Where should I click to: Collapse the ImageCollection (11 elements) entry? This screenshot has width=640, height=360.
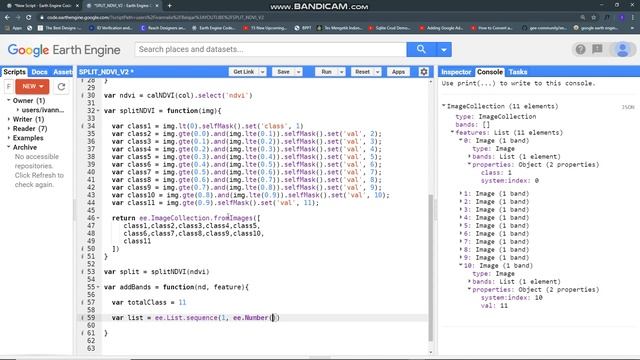[444, 106]
